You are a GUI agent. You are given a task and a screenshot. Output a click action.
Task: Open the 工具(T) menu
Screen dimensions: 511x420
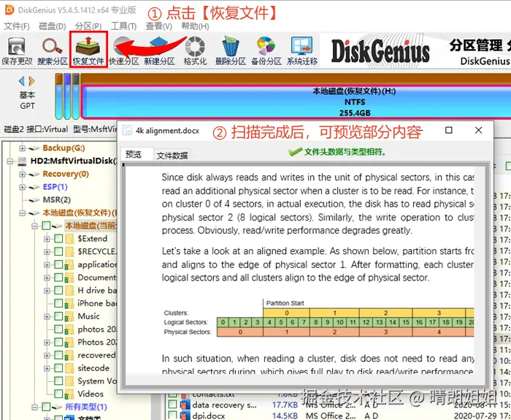123,26
